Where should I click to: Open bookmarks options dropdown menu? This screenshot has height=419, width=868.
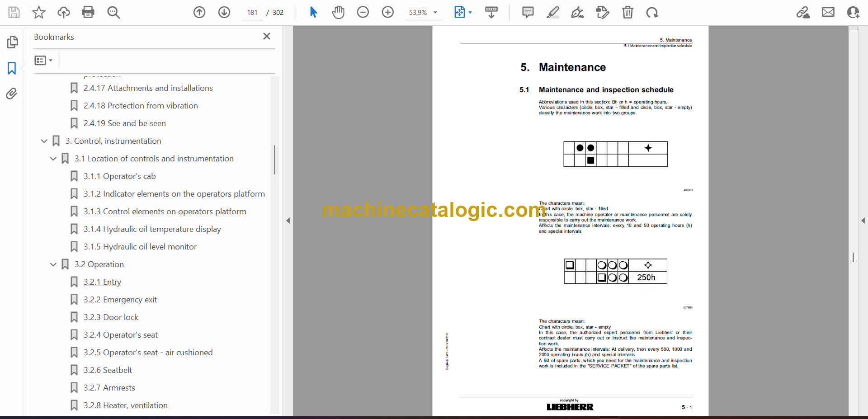(x=43, y=60)
